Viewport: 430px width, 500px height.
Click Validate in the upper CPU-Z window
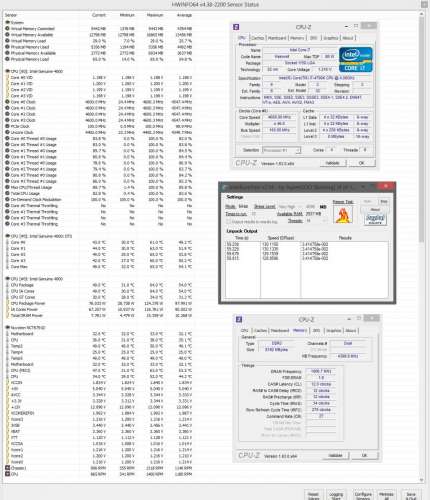332,163
